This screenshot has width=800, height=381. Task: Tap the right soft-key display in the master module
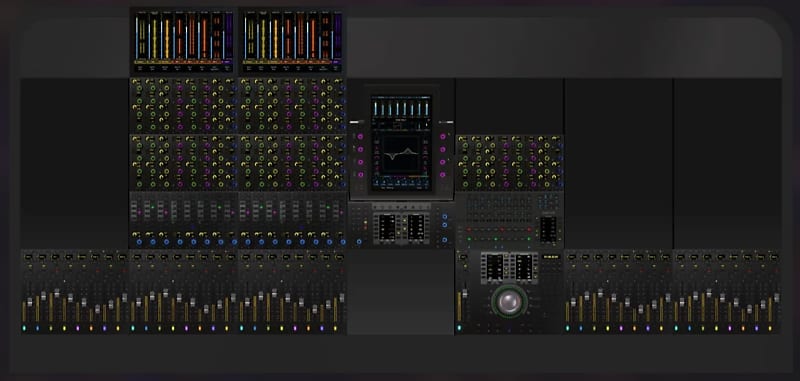416,226
